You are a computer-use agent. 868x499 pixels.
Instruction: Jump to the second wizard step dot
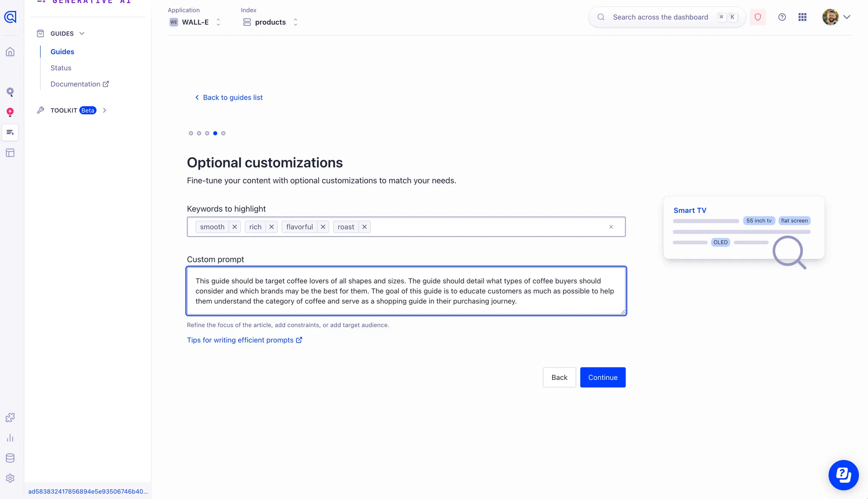click(x=199, y=133)
